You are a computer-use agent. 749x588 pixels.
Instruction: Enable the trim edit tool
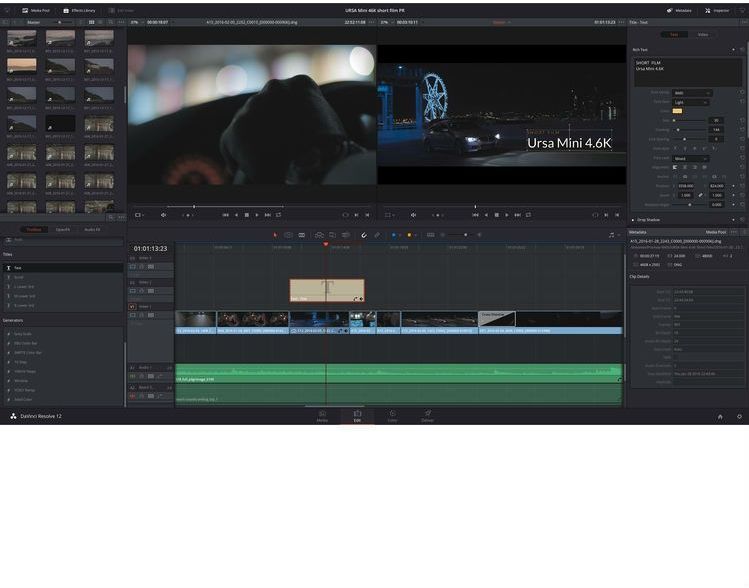coord(288,235)
